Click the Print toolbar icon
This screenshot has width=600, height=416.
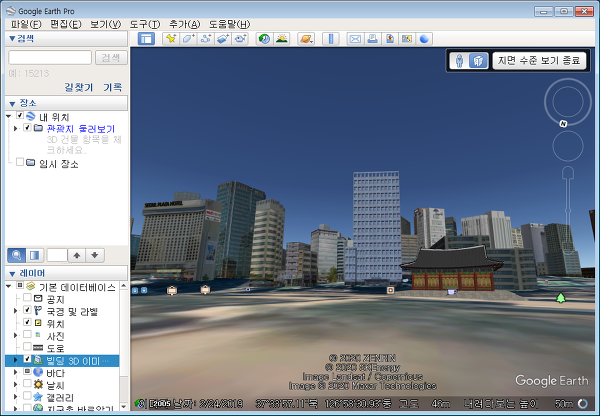click(372, 39)
